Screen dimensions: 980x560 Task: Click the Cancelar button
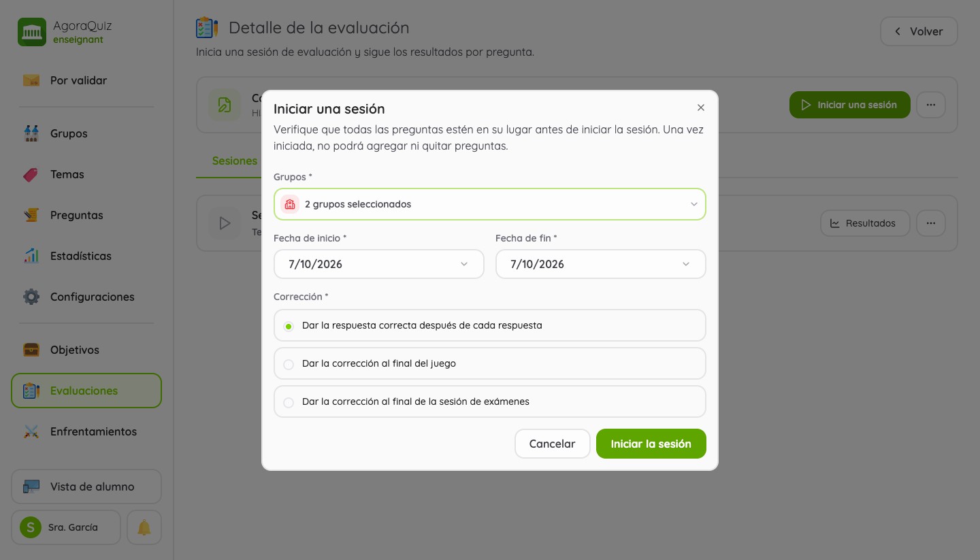coord(552,444)
